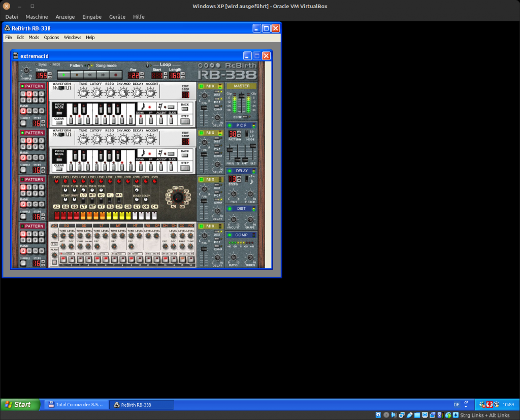Screen dimensions: 520x420
Task: Toggle the DIST effect power LED
Action: tap(230, 209)
